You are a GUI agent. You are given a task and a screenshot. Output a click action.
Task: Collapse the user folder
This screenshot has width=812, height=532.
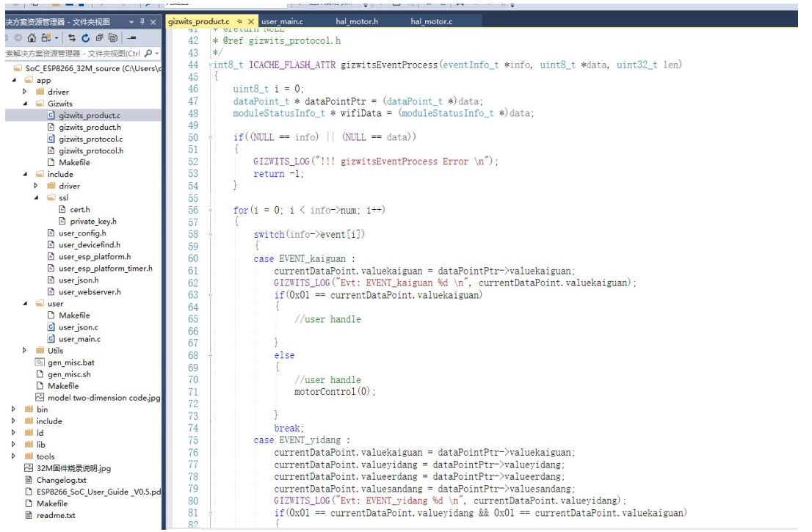pos(25,304)
